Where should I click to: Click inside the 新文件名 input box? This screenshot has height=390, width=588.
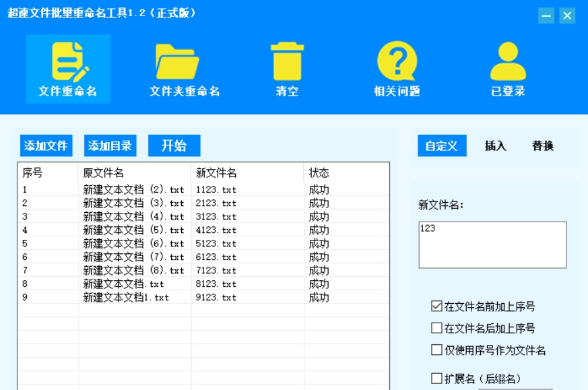[x=492, y=242]
